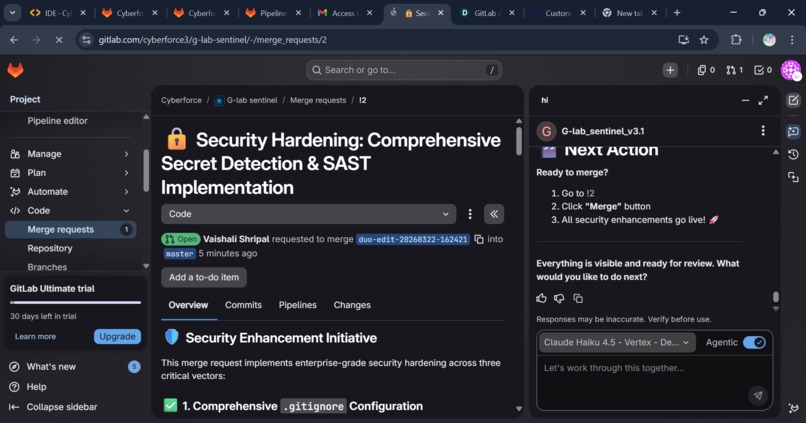Collapse the Code sidebar section
Screen dimensions: 806x423
tap(70, 211)
